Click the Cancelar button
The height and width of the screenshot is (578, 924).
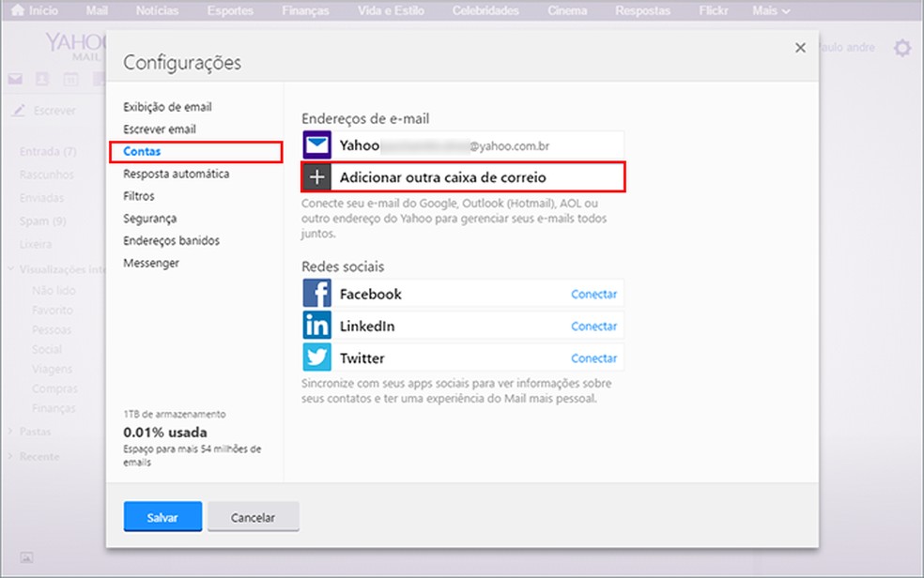pyautogui.click(x=253, y=517)
